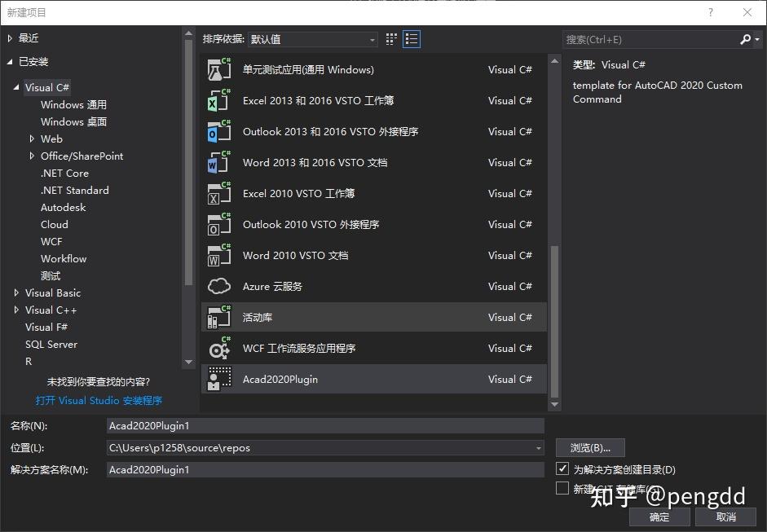Switch template view to small icons mode

point(390,38)
